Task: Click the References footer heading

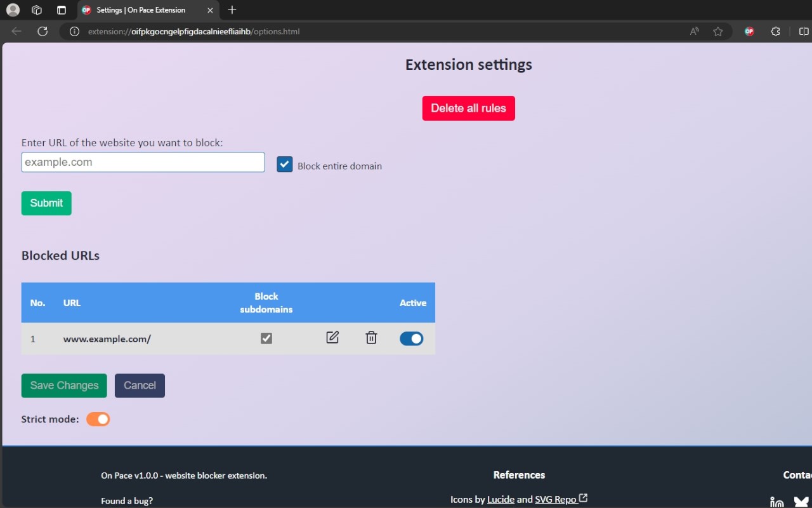Action: 519,475
